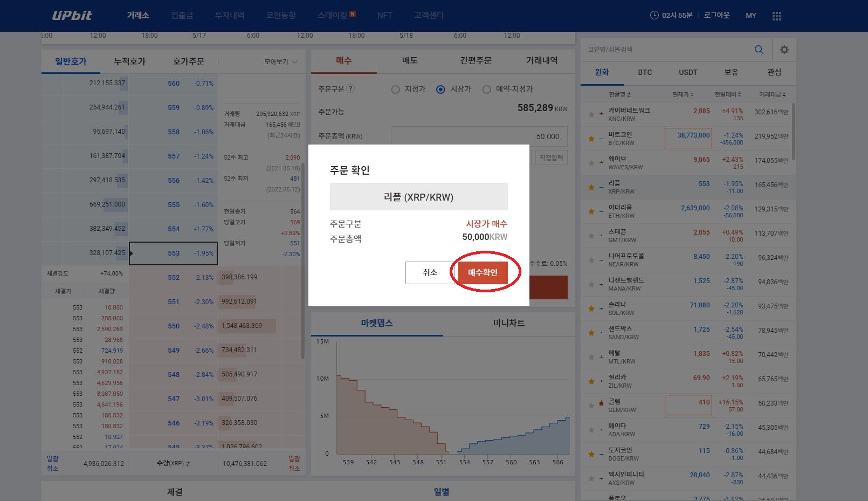Screen dimensions: 868x501
Task: Toggle favorite star for 이더리움
Action: pyautogui.click(x=591, y=211)
